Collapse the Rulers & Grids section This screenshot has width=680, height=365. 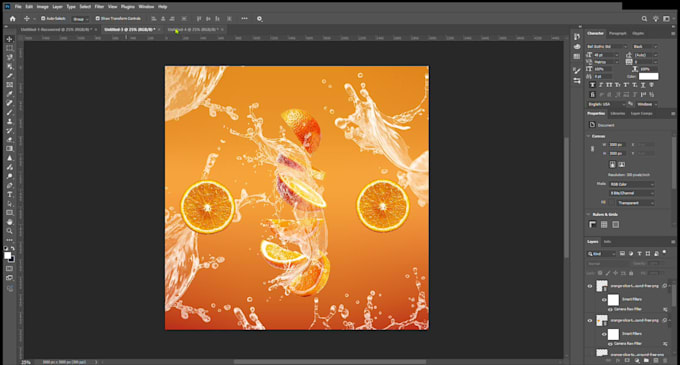pyautogui.click(x=588, y=215)
